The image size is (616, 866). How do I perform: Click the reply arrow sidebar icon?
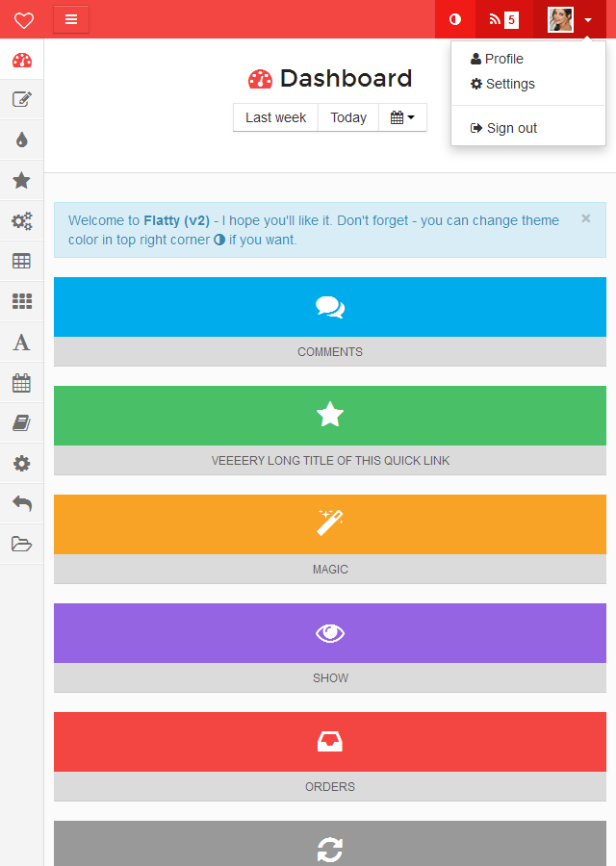coord(21,503)
